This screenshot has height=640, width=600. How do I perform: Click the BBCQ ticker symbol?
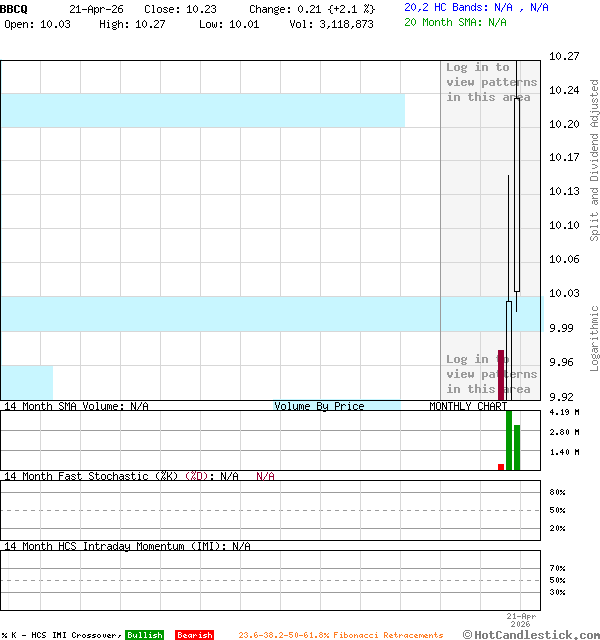point(14,8)
